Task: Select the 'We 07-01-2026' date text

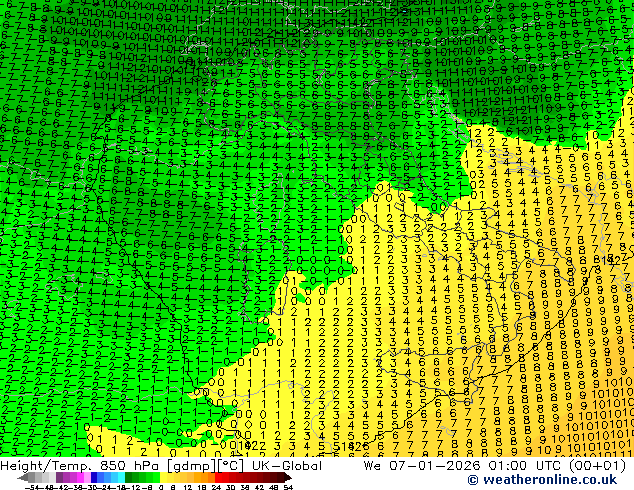Action: [x=424, y=466]
